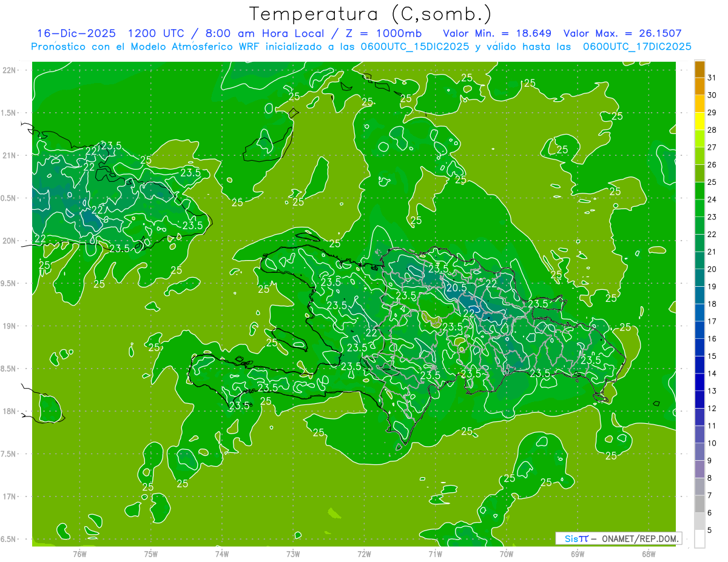Click the teal colorbar segment between 19 and 20
This screenshot has height=562, width=728.
click(699, 278)
